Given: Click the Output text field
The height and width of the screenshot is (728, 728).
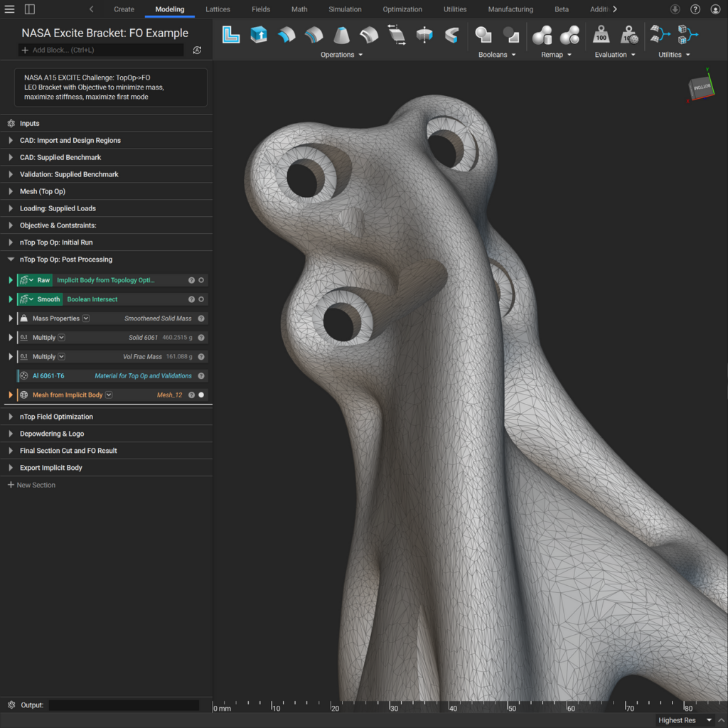Looking at the screenshot, I should pyautogui.click(x=124, y=705).
